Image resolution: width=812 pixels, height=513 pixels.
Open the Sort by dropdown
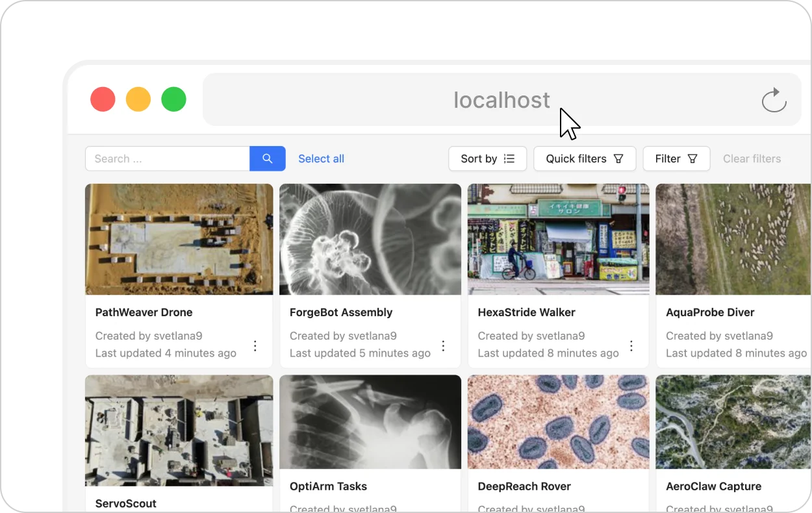[488, 158]
